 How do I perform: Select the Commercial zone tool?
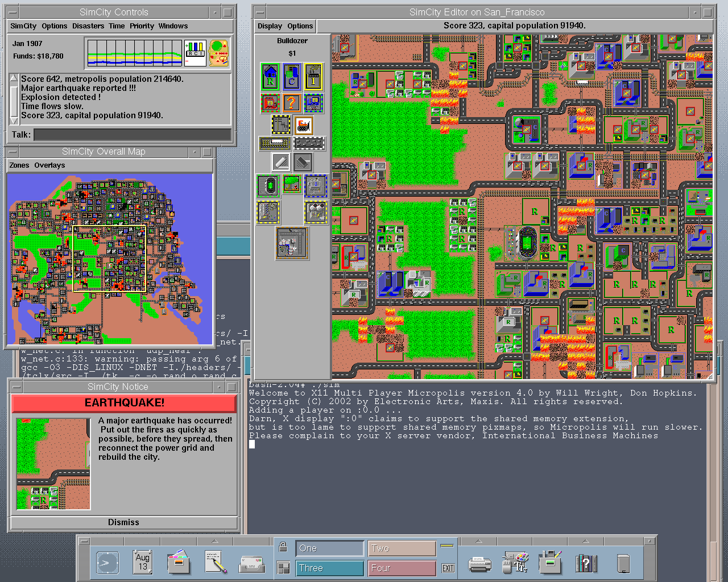(x=292, y=77)
